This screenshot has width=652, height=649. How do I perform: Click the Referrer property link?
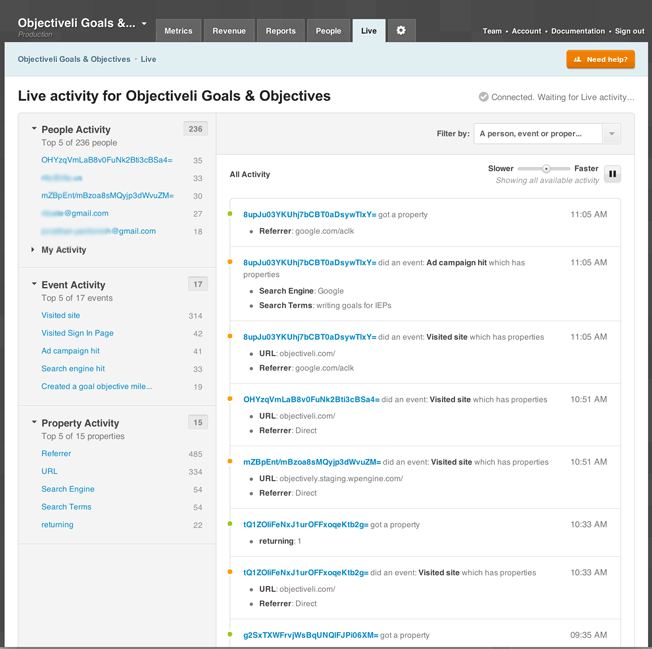point(56,454)
